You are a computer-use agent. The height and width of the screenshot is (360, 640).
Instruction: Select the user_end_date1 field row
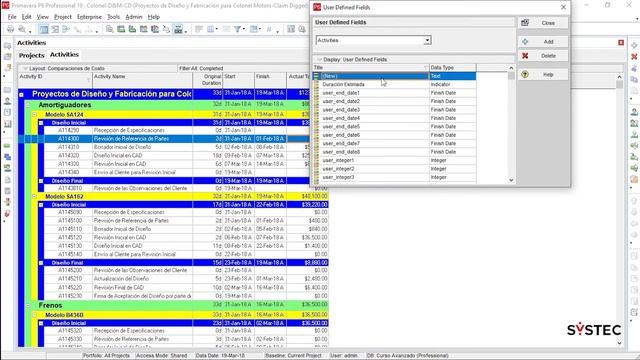(394, 93)
